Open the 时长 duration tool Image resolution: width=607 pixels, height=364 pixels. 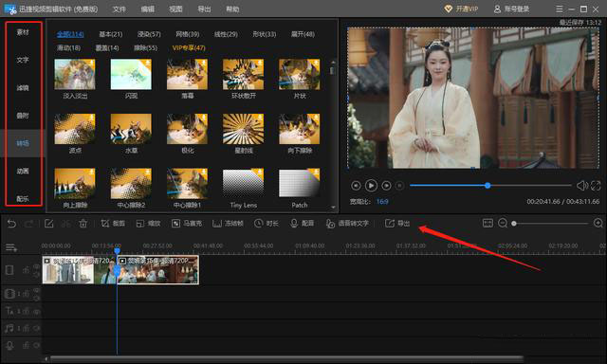click(267, 224)
